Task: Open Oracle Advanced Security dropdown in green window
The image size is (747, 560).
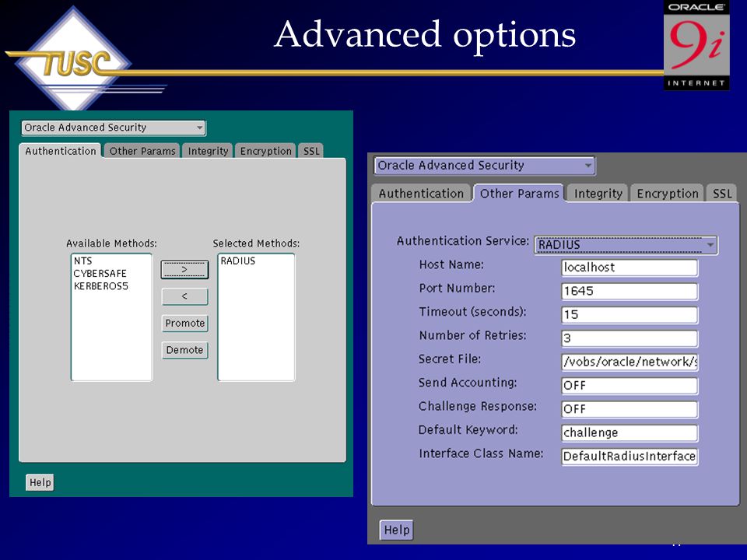Action: [x=114, y=128]
